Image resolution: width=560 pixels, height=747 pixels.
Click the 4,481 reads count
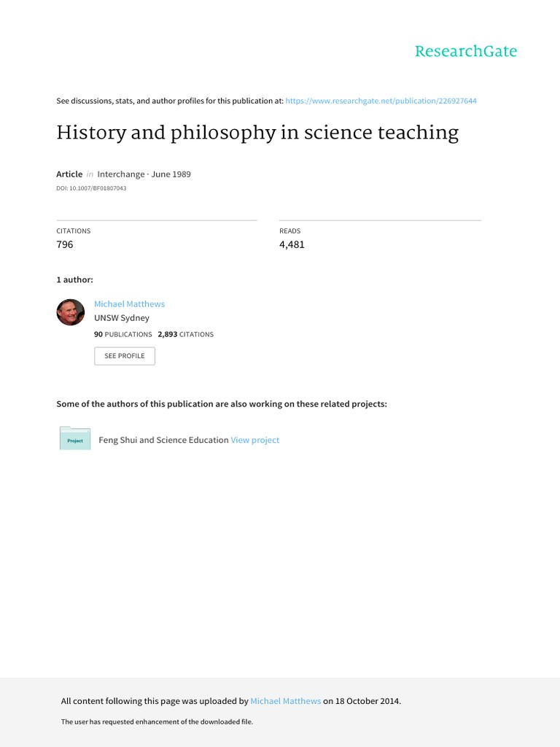[x=292, y=244]
